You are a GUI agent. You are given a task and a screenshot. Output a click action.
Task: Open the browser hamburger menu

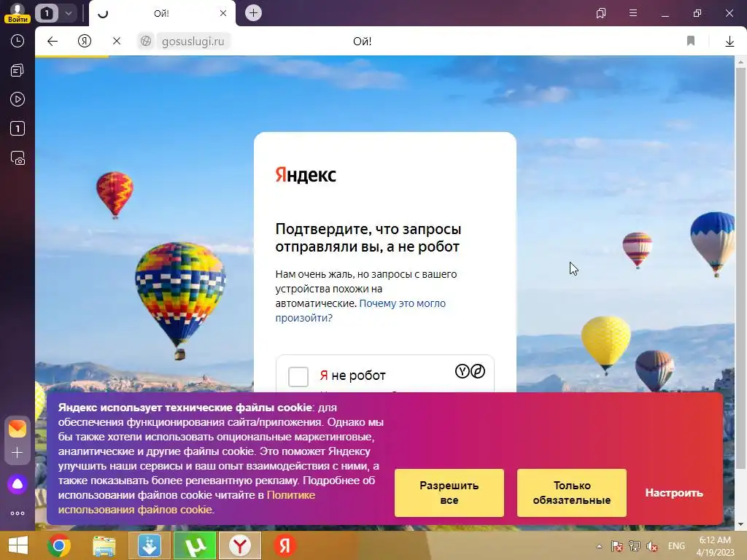click(633, 13)
